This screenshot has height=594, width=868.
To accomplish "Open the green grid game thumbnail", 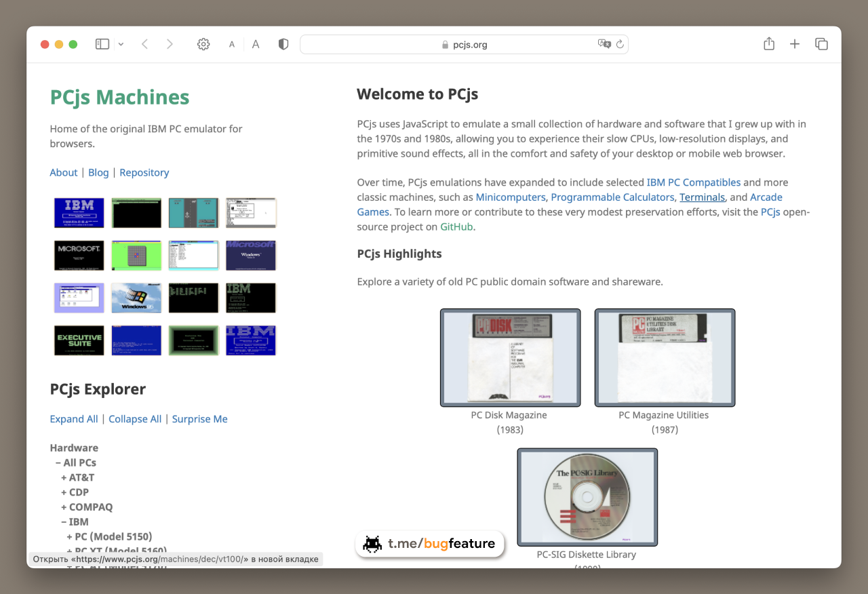I will (136, 255).
